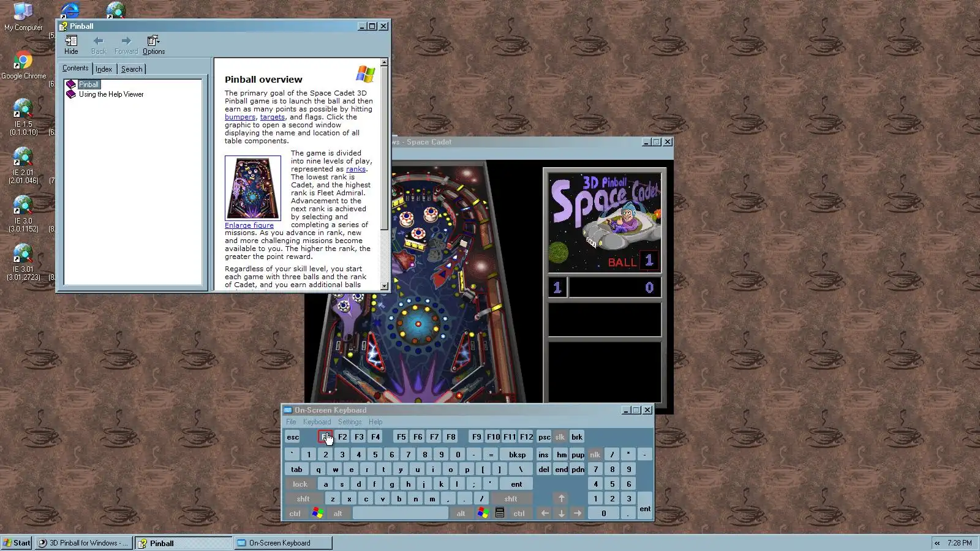Image resolution: width=980 pixels, height=551 pixels.
Task: Open the IE 3.01 desktop shortcut
Action: point(23,262)
